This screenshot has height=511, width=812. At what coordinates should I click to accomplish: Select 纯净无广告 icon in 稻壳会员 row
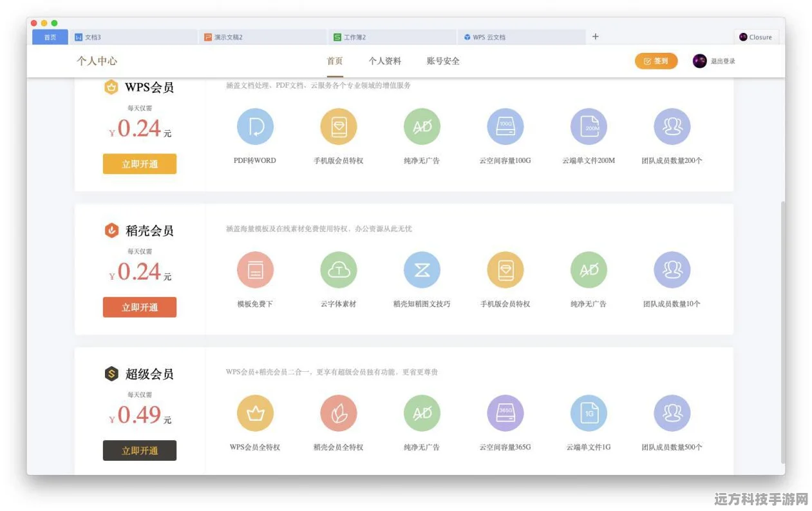coord(589,269)
